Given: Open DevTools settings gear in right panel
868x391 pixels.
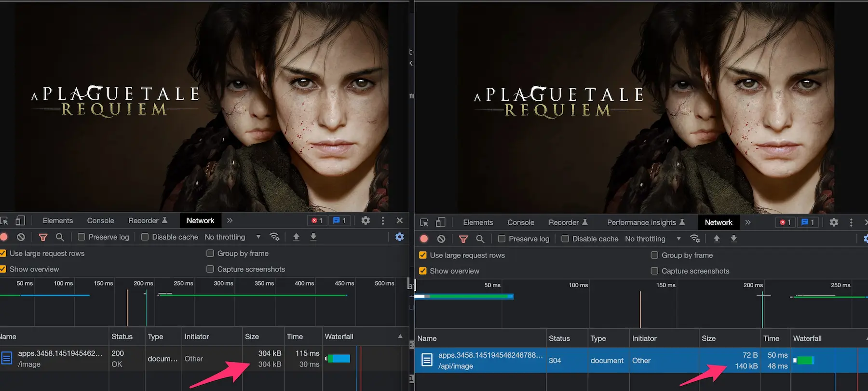Looking at the screenshot, I should pos(834,222).
